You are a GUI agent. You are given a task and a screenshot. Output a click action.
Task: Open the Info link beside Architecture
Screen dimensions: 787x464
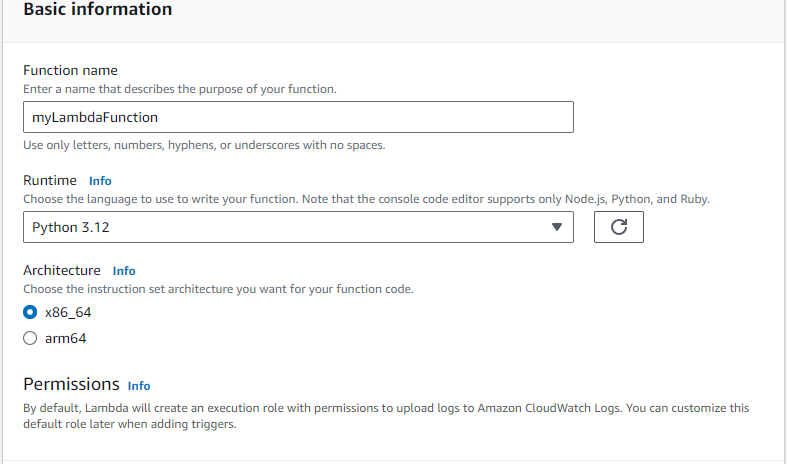coord(124,271)
